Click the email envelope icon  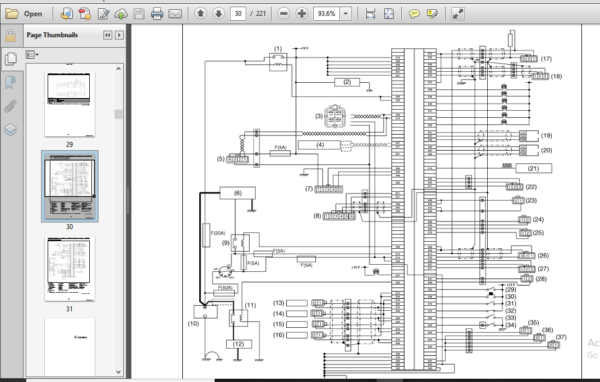[175, 14]
